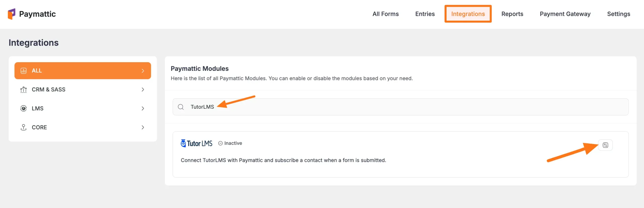644x208 pixels.
Task: Switch to the Integrations tab
Action: click(x=468, y=14)
